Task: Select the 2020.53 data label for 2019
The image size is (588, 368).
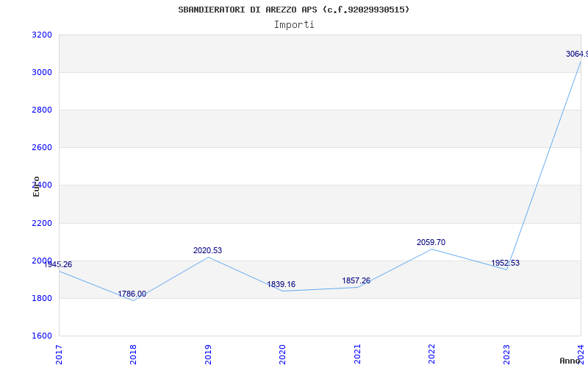Action: [208, 250]
